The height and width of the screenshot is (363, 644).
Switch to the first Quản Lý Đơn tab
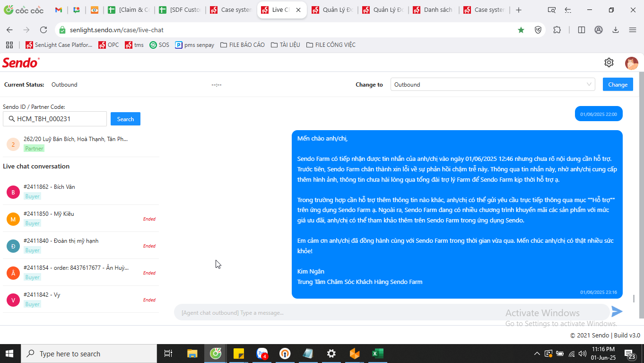(x=332, y=10)
